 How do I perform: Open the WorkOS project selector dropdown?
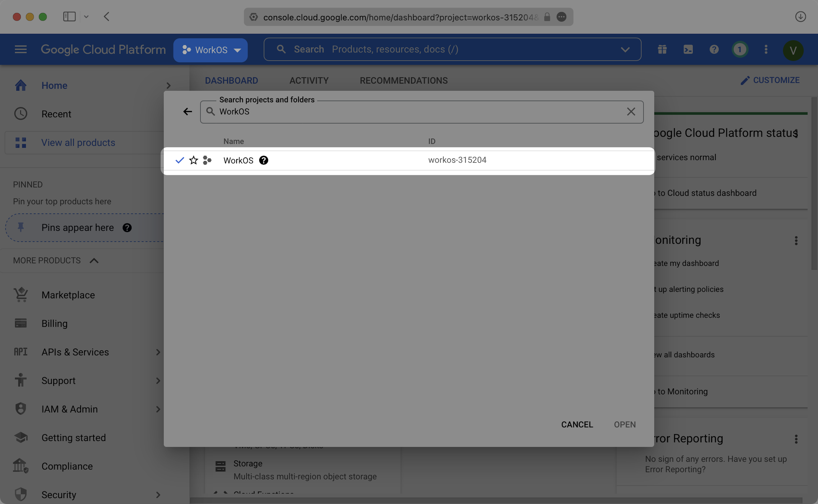click(x=211, y=50)
